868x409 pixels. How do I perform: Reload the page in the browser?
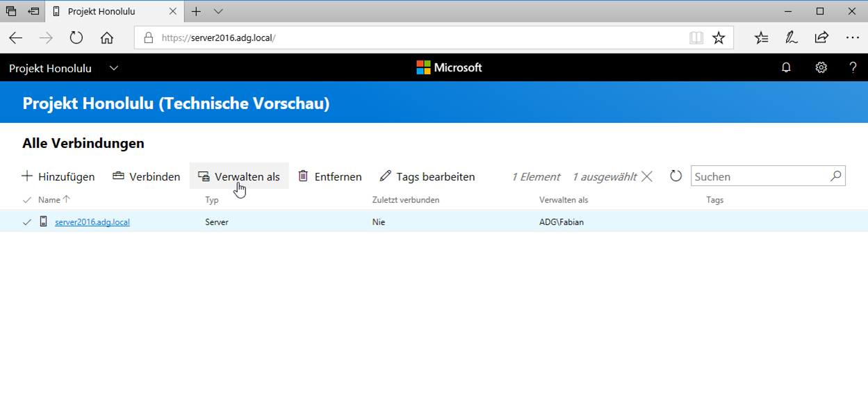76,38
